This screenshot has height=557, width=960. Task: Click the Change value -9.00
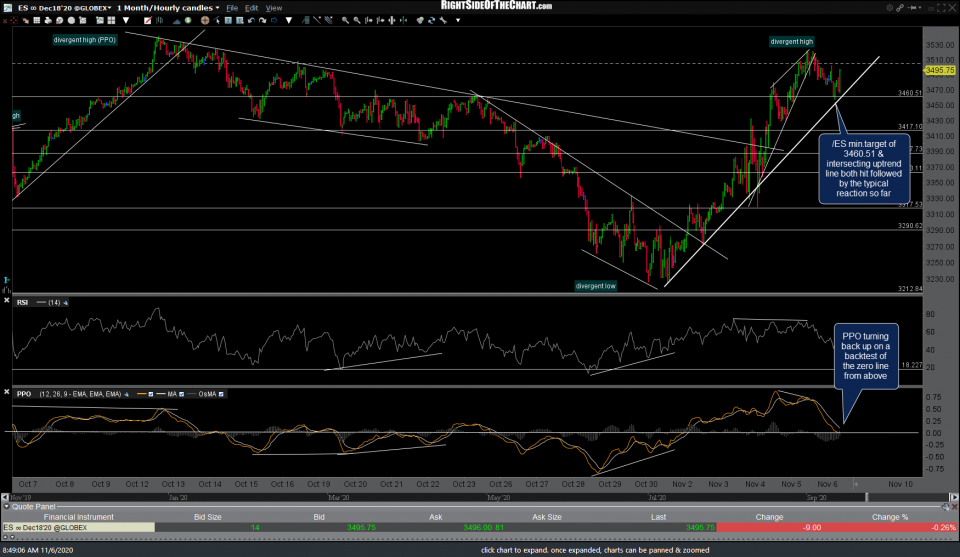(x=812, y=528)
